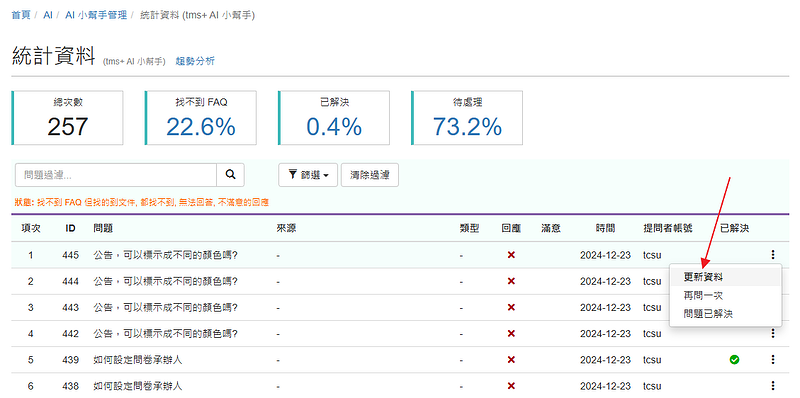Click the red X response icon for ID 443
The height and width of the screenshot is (398, 800).
(511, 307)
